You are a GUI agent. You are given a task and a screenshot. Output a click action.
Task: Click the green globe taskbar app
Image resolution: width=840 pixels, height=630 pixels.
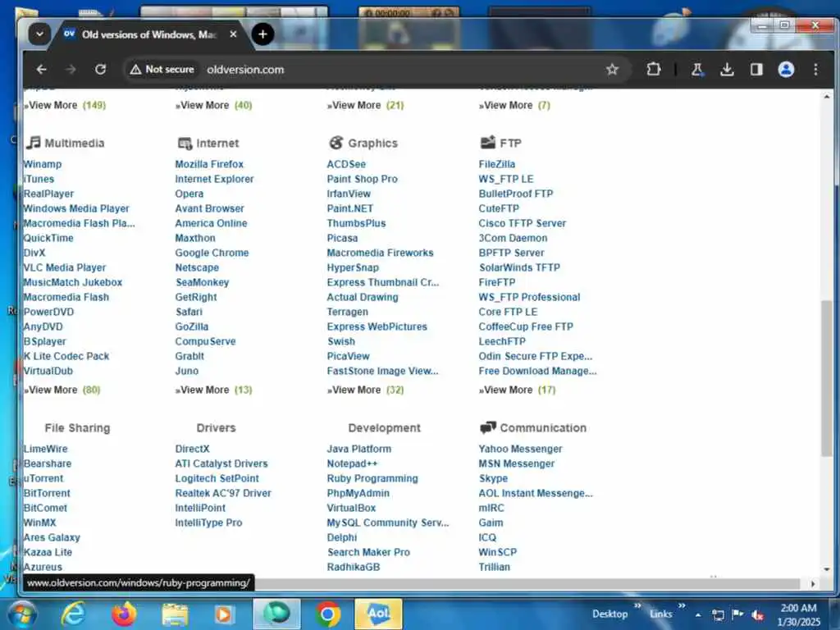[x=276, y=614]
